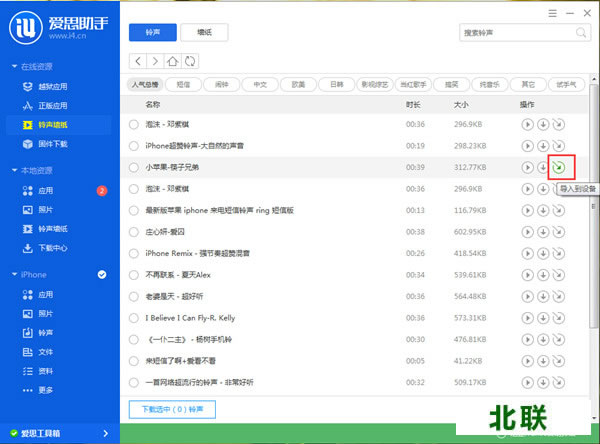The image size is (600, 444).
Task: Tick I Believe I Can Fly-R. Kelly
Action: tap(134, 317)
